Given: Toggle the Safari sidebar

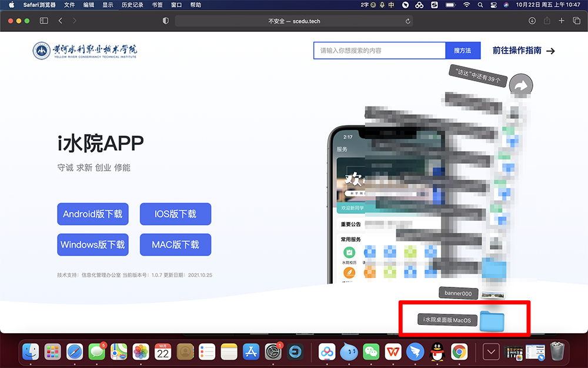Looking at the screenshot, I should [44, 21].
